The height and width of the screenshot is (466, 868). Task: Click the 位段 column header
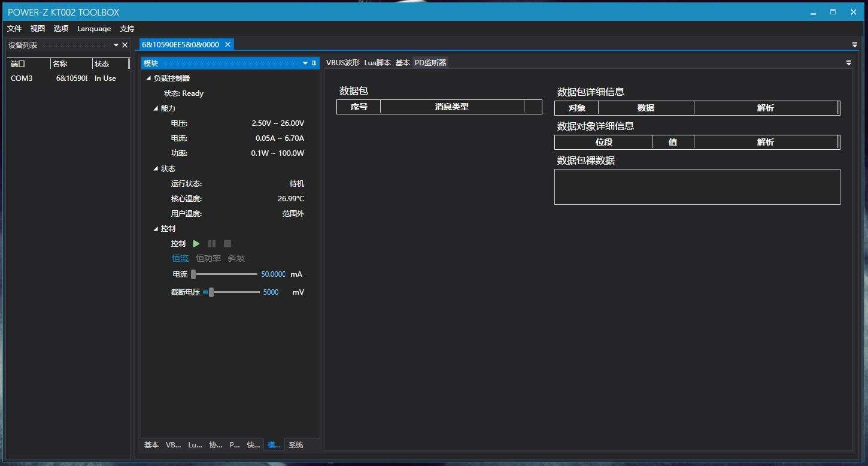[x=603, y=142]
